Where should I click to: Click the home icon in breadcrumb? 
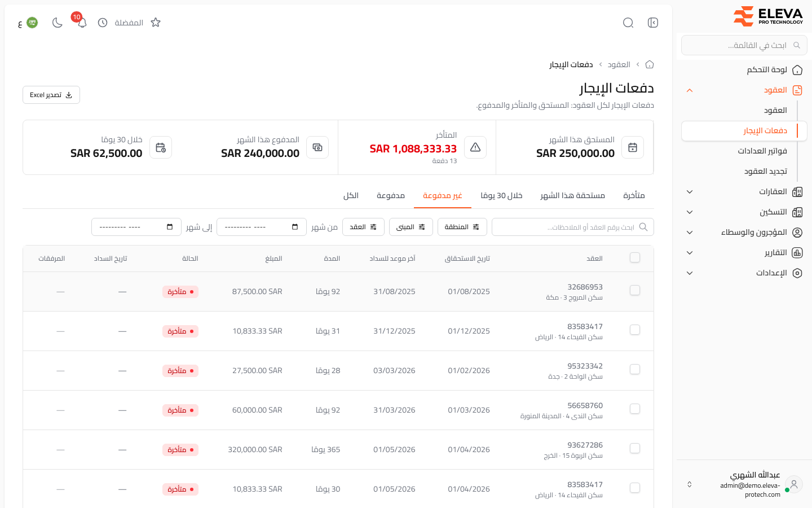tap(650, 64)
